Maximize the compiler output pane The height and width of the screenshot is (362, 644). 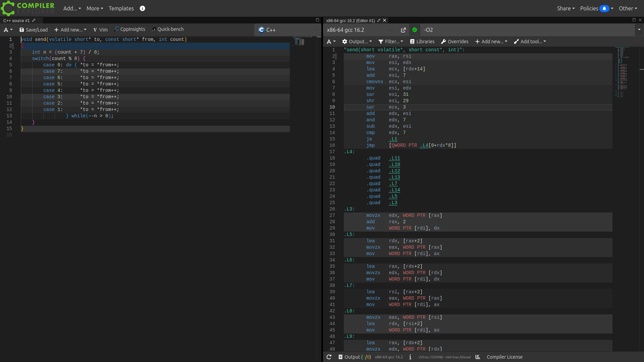(634, 20)
